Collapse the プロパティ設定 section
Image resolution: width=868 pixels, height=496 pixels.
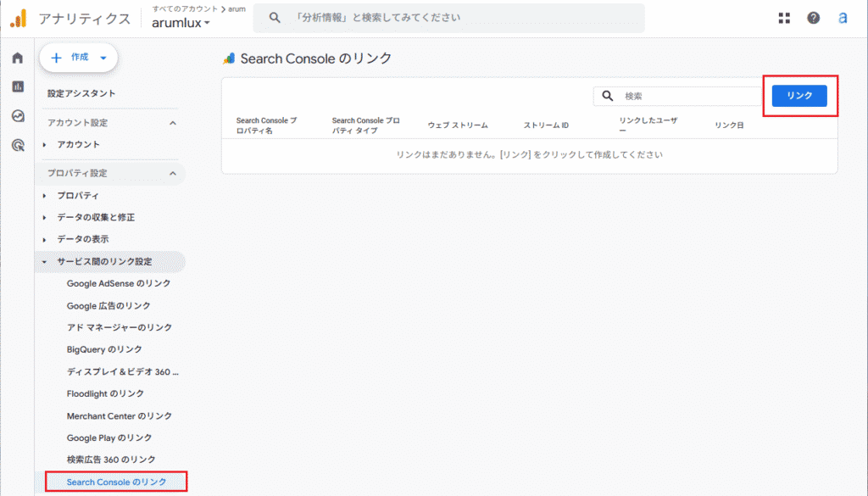(x=174, y=173)
